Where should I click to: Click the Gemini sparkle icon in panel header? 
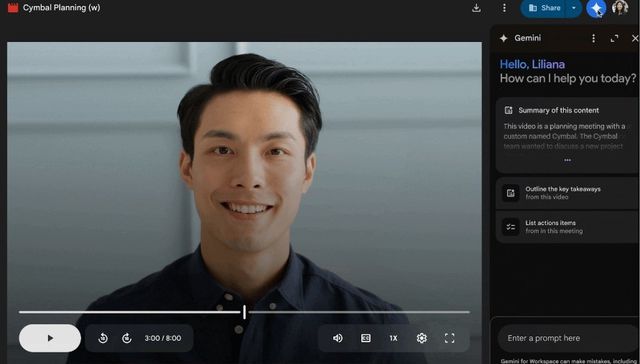pos(504,38)
